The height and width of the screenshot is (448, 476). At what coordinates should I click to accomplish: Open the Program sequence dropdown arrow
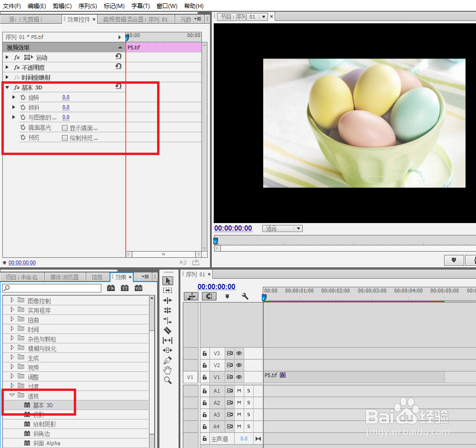coord(264,17)
